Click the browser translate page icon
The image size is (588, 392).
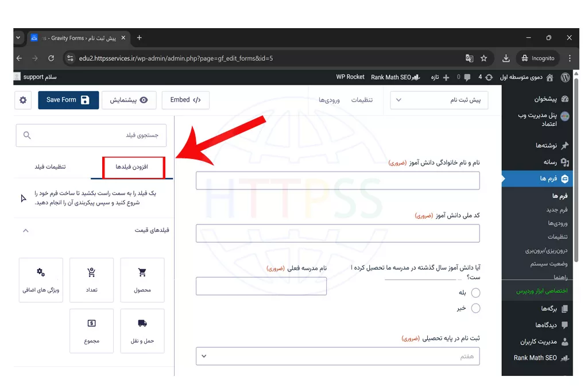[469, 58]
